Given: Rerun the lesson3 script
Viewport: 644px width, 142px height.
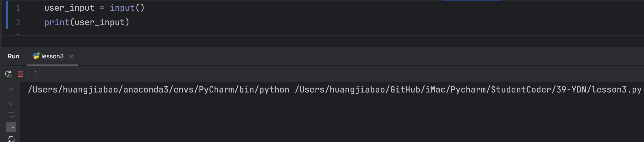Looking at the screenshot, I should (x=8, y=74).
